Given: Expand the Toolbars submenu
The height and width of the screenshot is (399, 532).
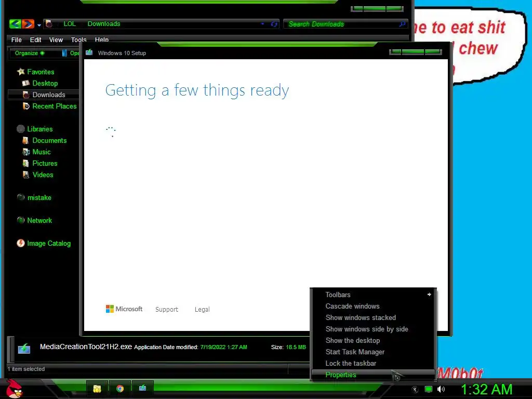Looking at the screenshot, I should (x=373, y=295).
